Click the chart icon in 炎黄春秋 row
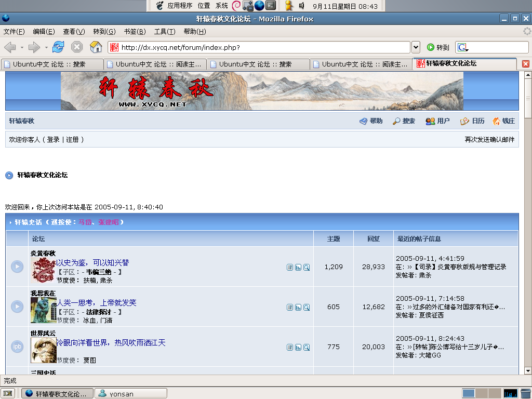532x399 pixels. (x=298, y=268)
